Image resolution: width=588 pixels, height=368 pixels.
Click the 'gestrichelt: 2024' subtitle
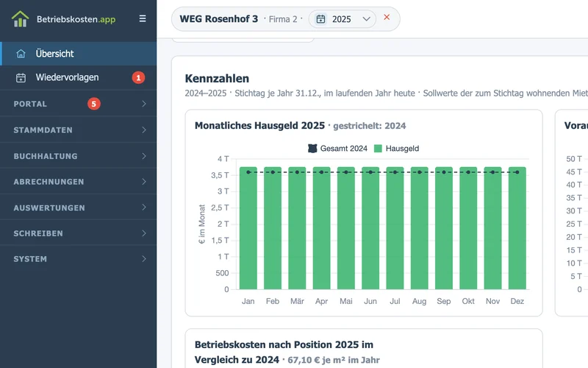370,126
